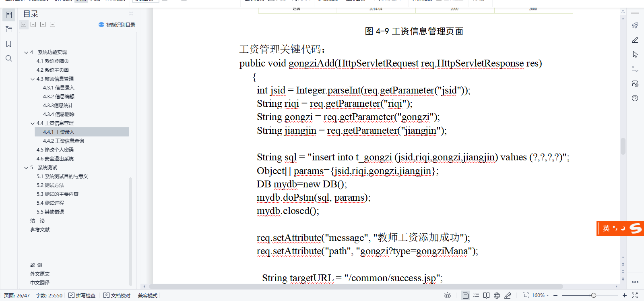Go to outline entry '致 谢'
Image resolution: width=644 pixels, height=301 pixels.
(x=36, y=265)
